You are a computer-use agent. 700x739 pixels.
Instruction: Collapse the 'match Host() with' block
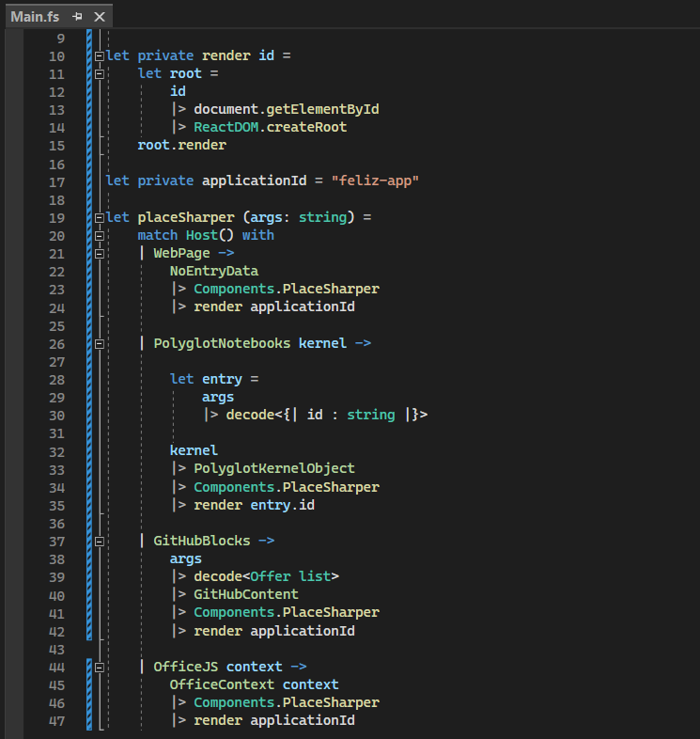click(99, 236)
